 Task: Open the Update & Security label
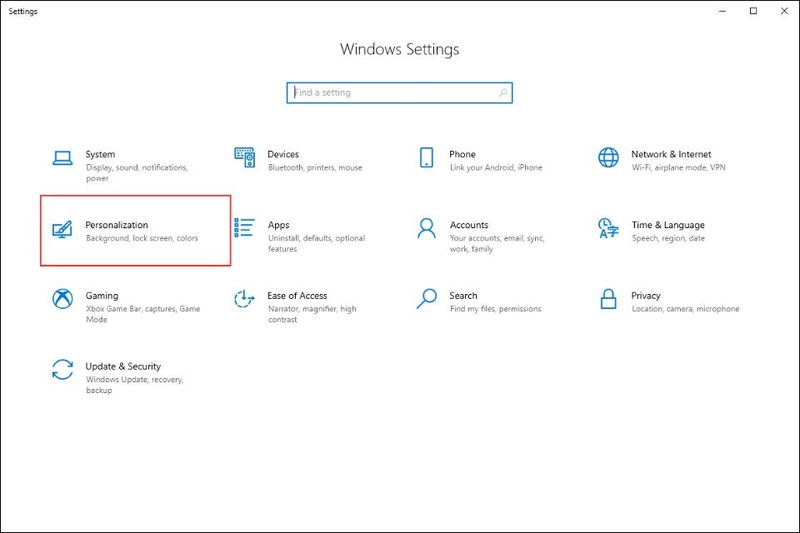(x=123, y=366)
